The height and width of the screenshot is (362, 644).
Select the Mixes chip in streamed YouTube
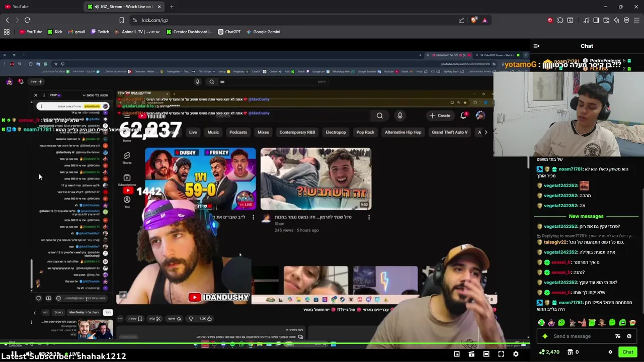coord(263,132)
